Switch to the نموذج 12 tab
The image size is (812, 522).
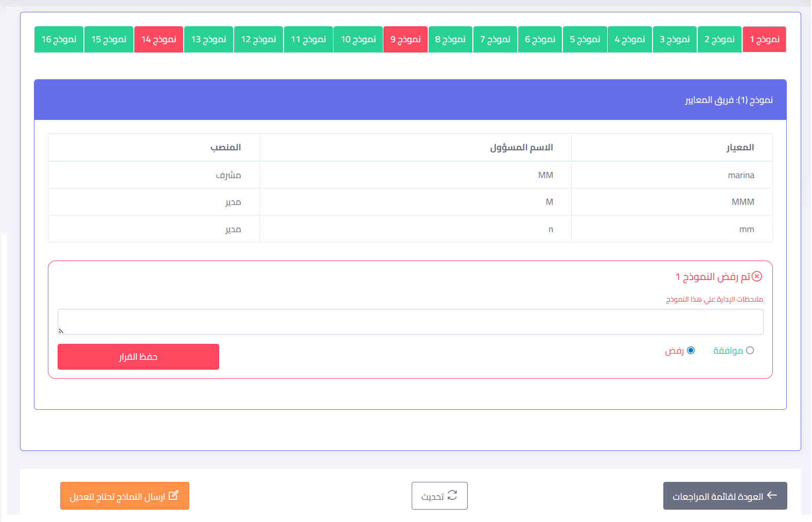point(258,39)
